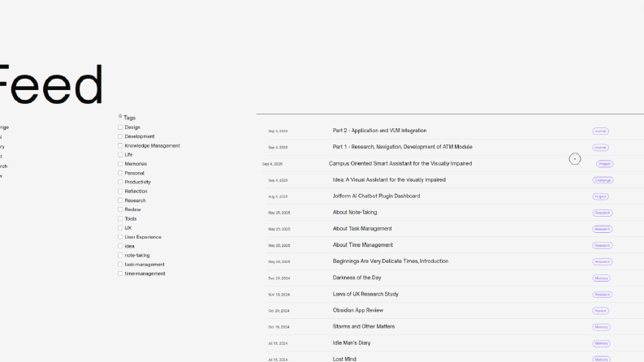Open the Idle Man's Diary post
The height and width of the screenshot is (362, 644).
(x=352, y=343)
